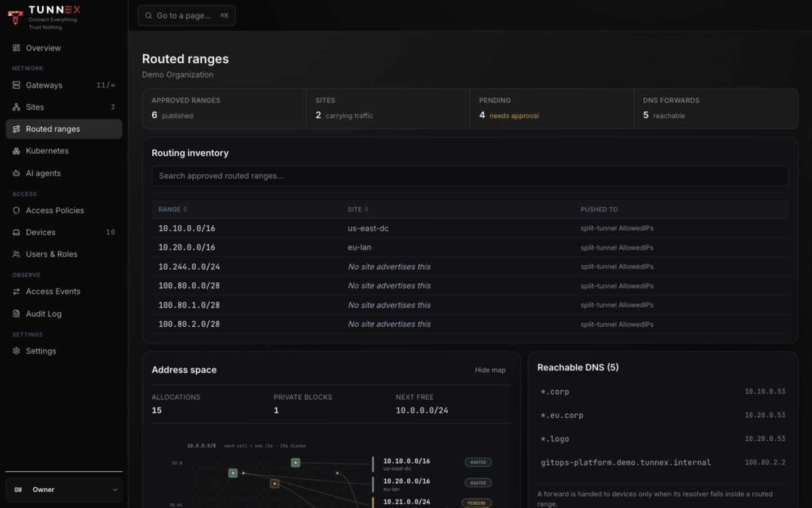Click the Gateways 11/∞ count

(105, 85)
